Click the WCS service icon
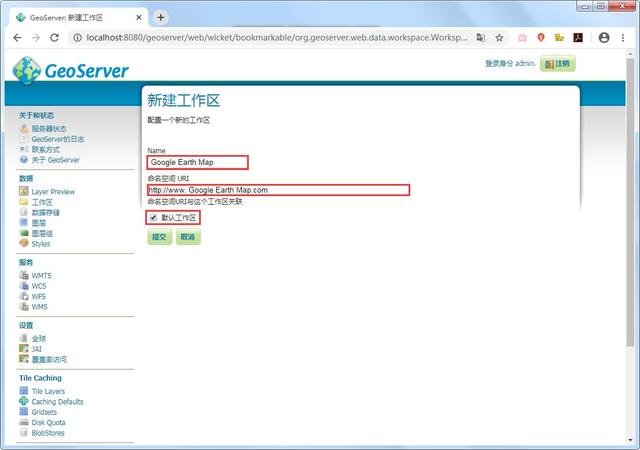Image resolution: width=640 pixels, height=450 pixels. click(24, 286)
